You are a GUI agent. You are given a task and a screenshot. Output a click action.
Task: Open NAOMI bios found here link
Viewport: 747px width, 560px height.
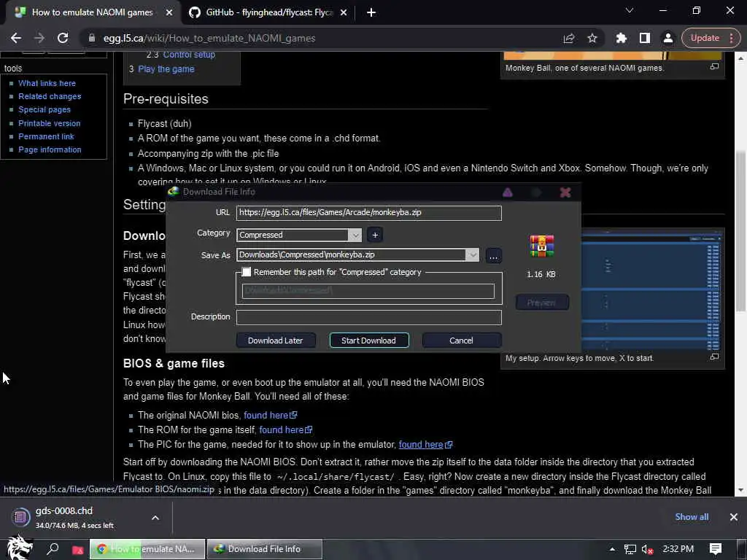[x=270, y=415]
